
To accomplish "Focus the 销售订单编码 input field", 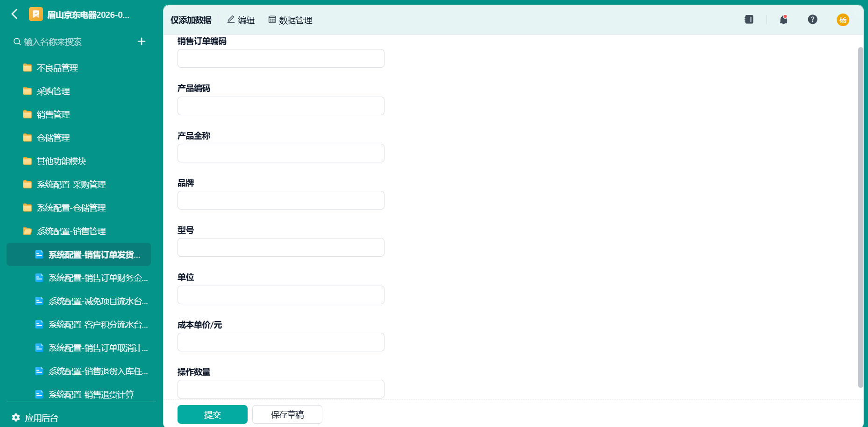I will (281, 58).
